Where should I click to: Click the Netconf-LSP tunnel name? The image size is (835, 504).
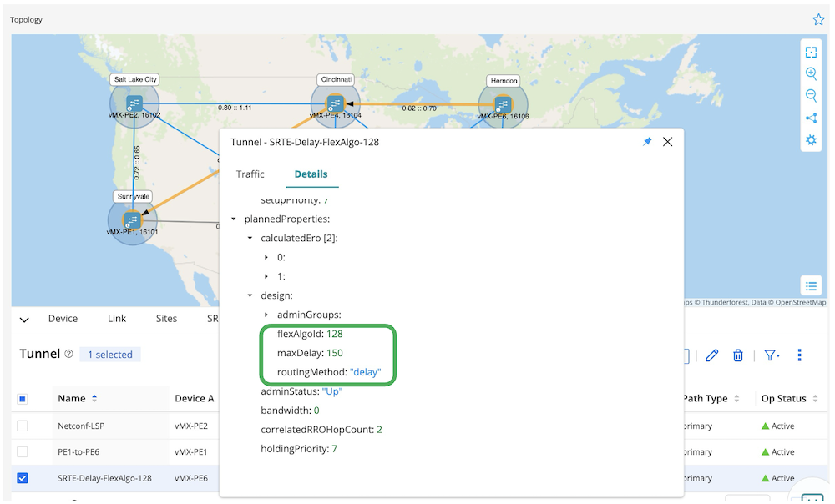coord(81,426)
